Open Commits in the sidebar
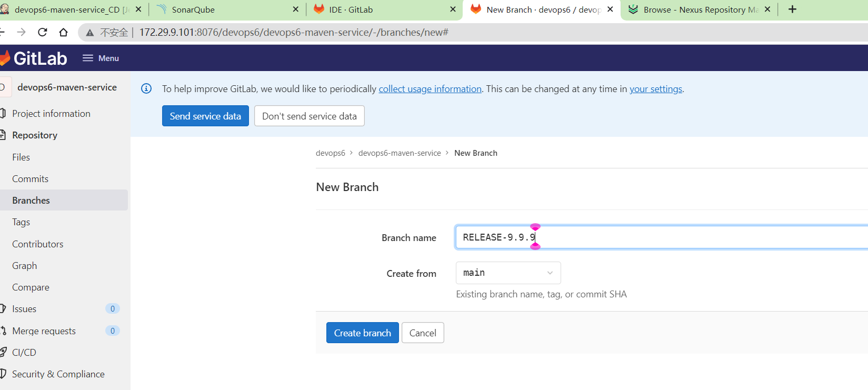This screenshot has width=868, height=390. [x=30, y=179]
